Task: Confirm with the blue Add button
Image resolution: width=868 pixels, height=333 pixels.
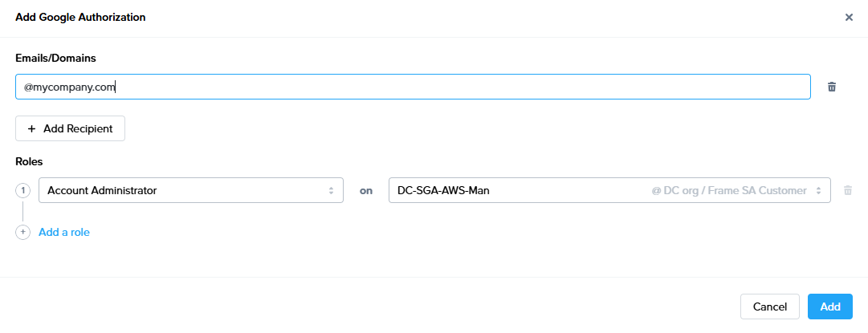Action: point(829,307)
